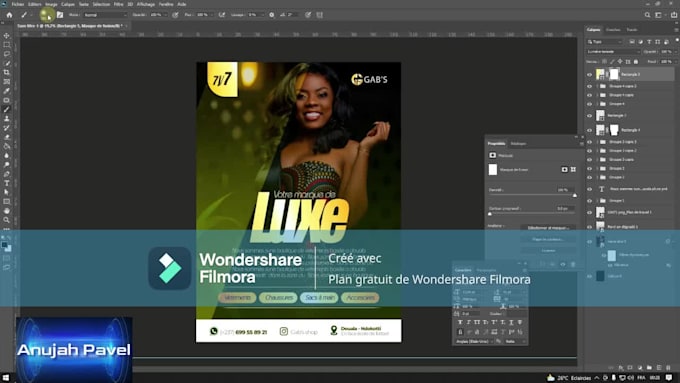
Task: Hide the Rectangle 1 layer
Action: (589, 116)
